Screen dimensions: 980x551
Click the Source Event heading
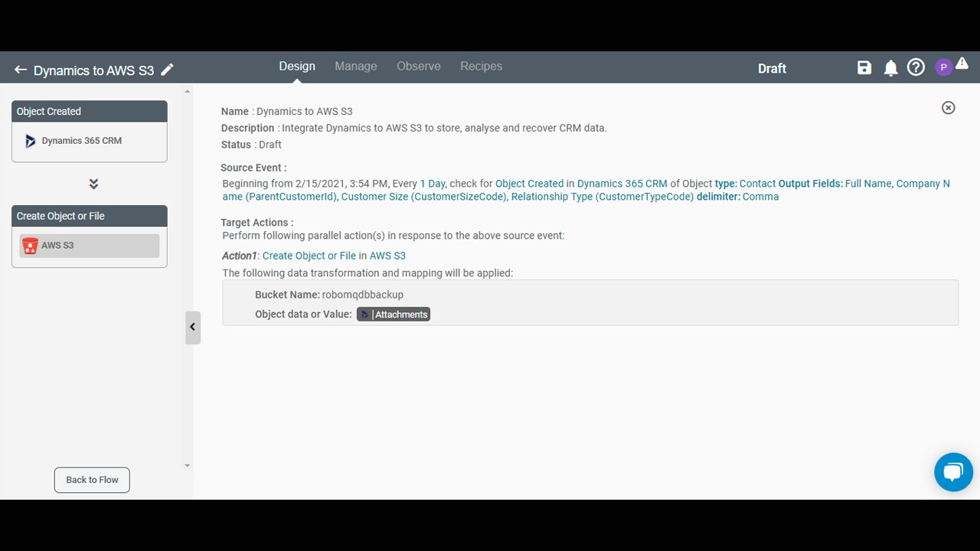tap(253, 168)
